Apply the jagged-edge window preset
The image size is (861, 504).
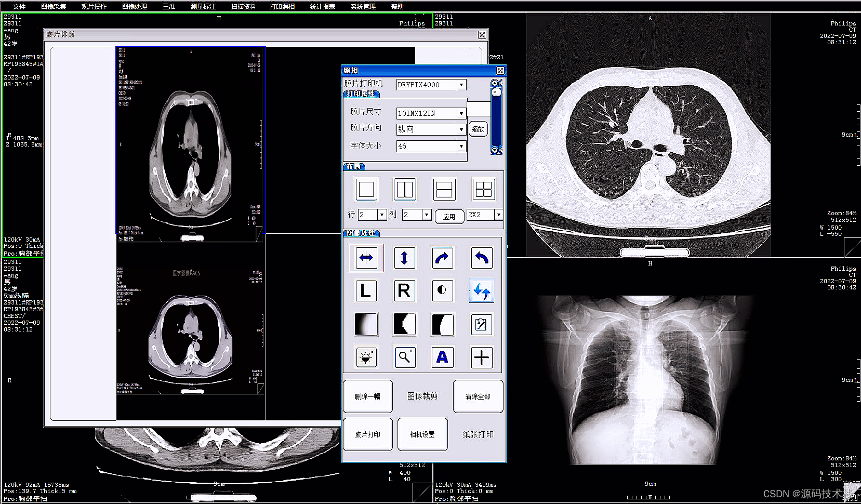pos(404,324)
